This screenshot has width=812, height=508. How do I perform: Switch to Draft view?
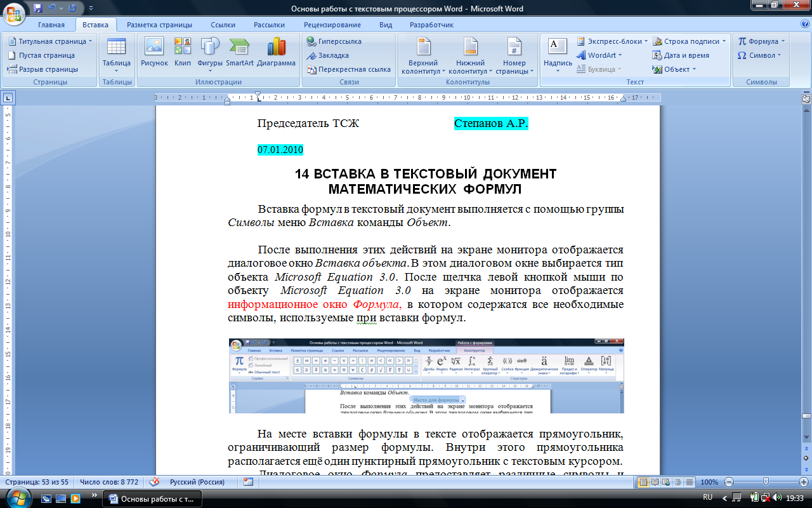tap(690, 482)
